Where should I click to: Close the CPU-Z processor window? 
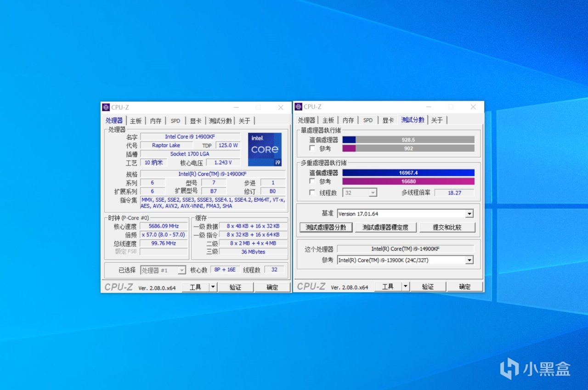[x=281, y=107]
